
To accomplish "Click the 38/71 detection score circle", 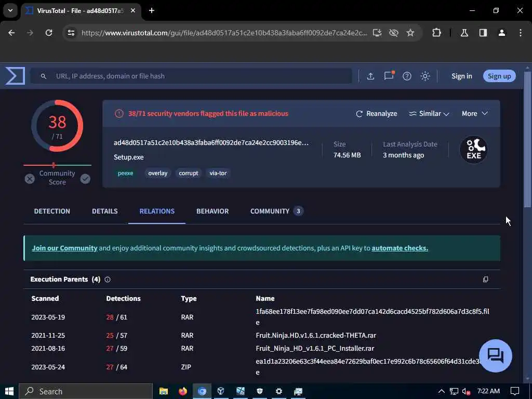I will coord(57,126).
